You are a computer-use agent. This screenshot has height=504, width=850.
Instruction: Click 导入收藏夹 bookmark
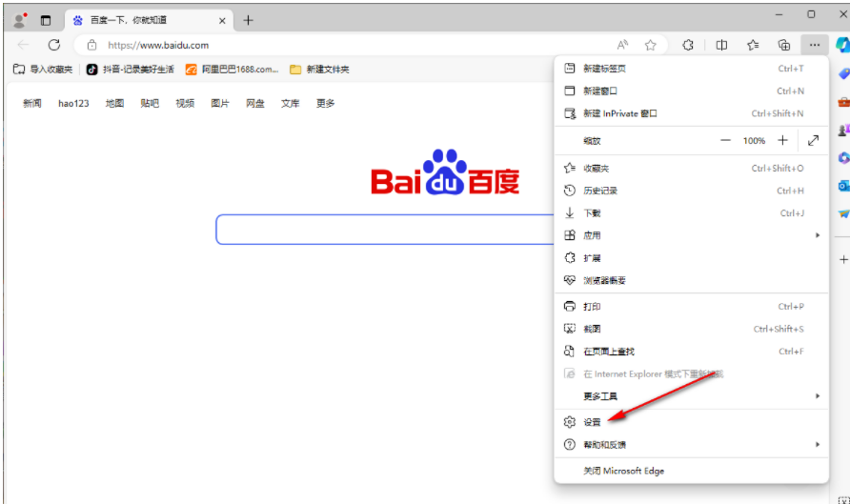click(x=43, y=70)
